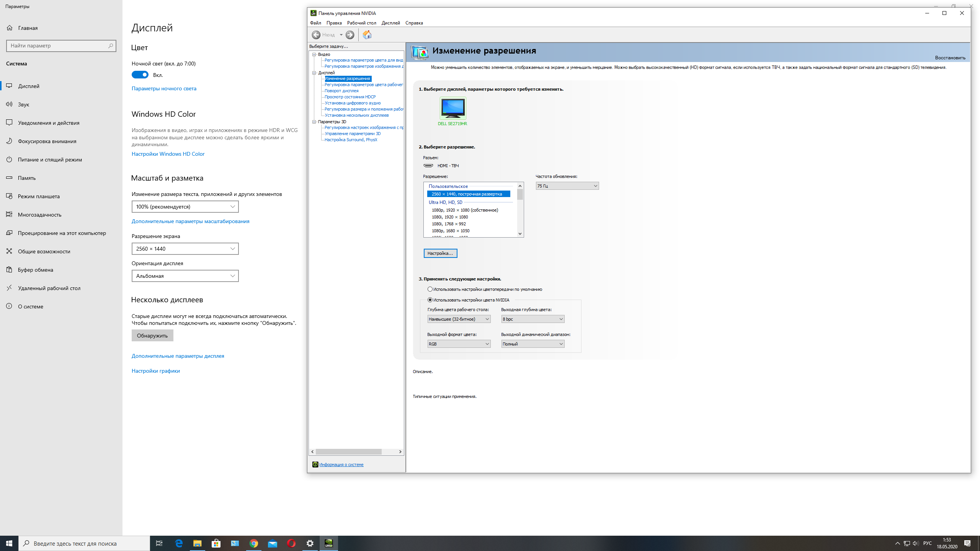Open Информация о системе link
The image size is (980, 551).
pyautogui.click(x=341, y=465)
